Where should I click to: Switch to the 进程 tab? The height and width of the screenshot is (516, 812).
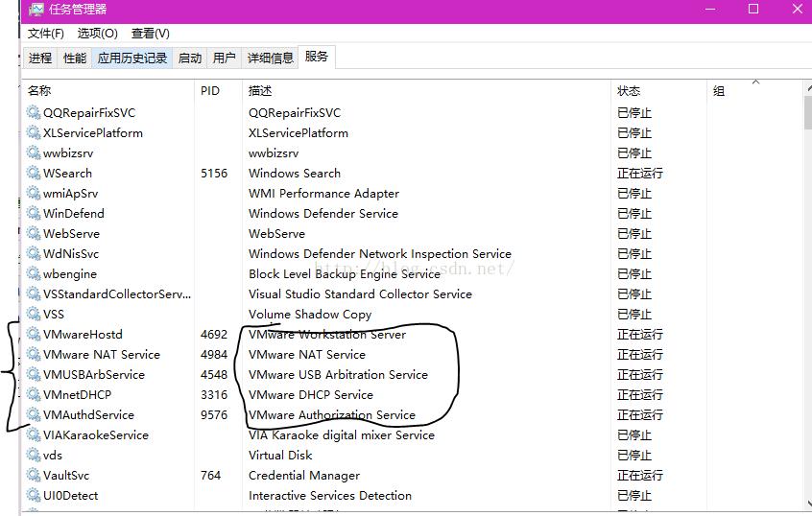click(x=40, y=58)
